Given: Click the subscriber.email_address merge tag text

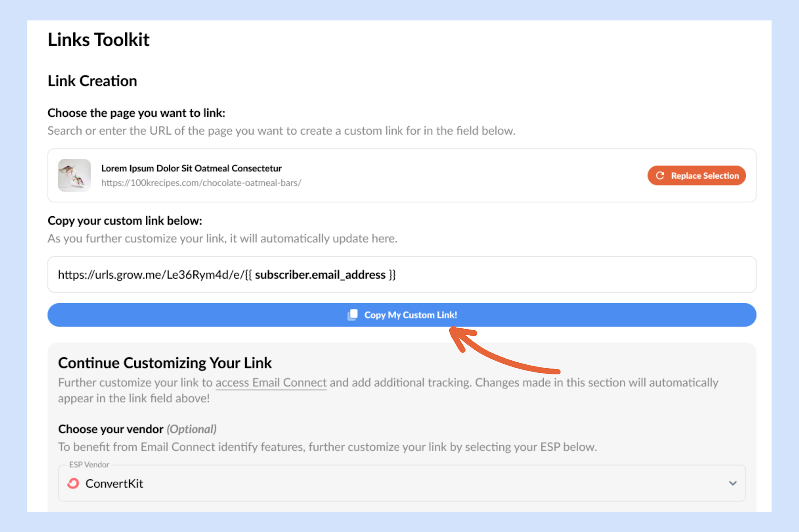Looking at the screenshot, I should pos(320,275).
